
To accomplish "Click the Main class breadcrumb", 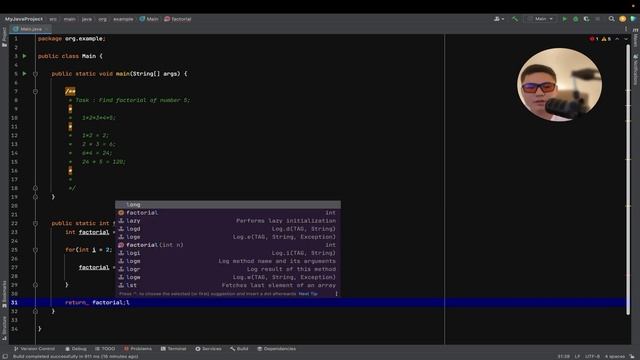I will 149,19.
